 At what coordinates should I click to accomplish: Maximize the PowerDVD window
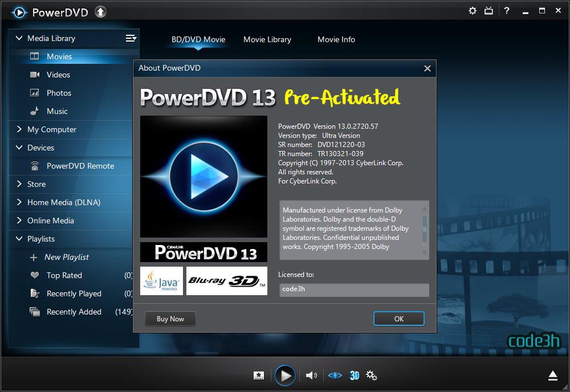click(x=542, y=11)
